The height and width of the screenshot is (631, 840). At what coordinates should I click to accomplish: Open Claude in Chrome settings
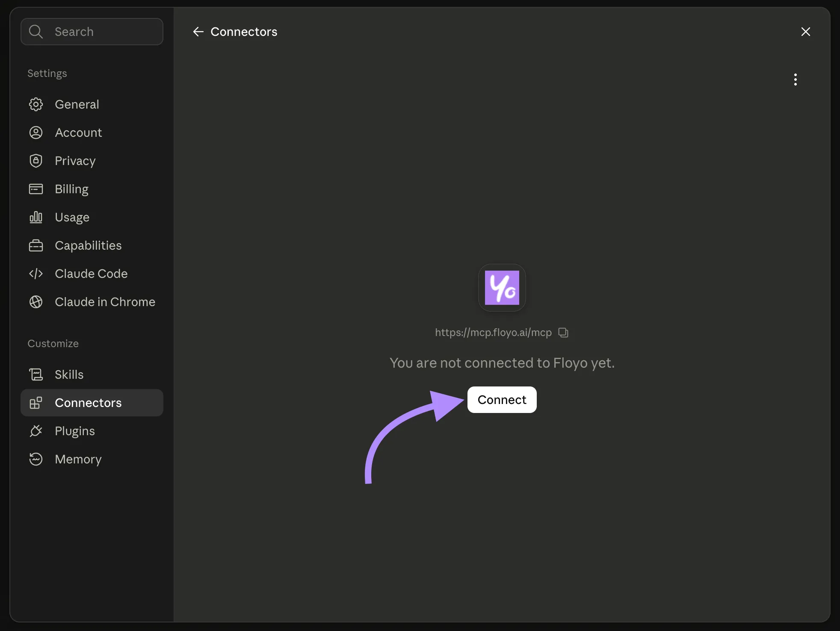[92, 302]
